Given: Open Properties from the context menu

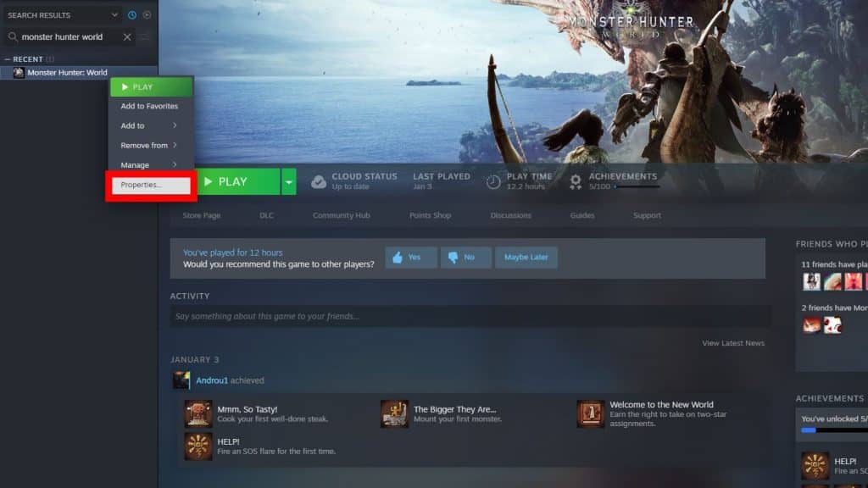Looking at the screenshot, I should click(x=151, y=185).
